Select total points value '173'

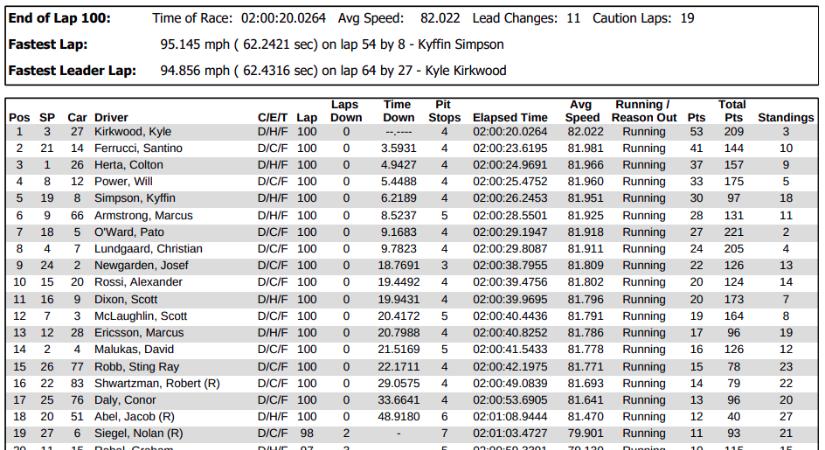(734, 299)
